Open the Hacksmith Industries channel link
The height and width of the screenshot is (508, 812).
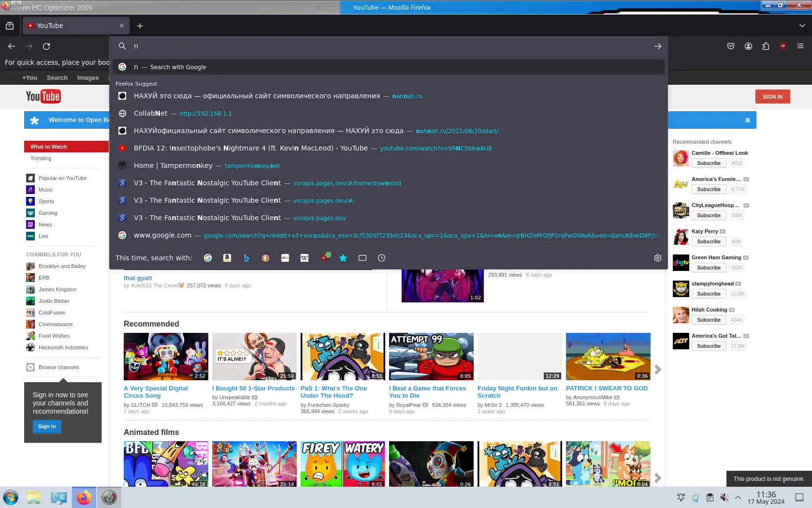point(63,347)
